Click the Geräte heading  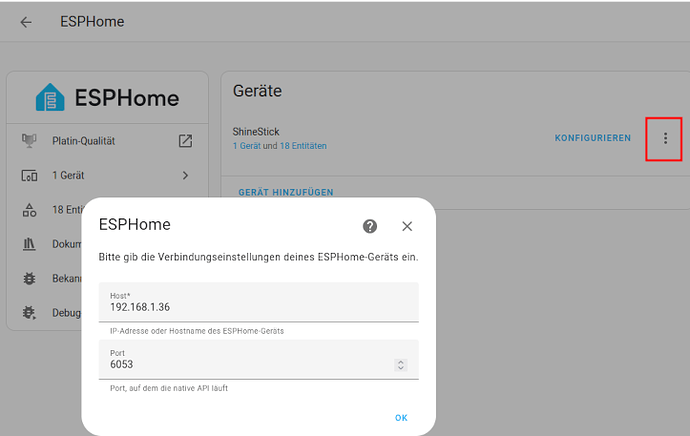[x=257, y=91]
